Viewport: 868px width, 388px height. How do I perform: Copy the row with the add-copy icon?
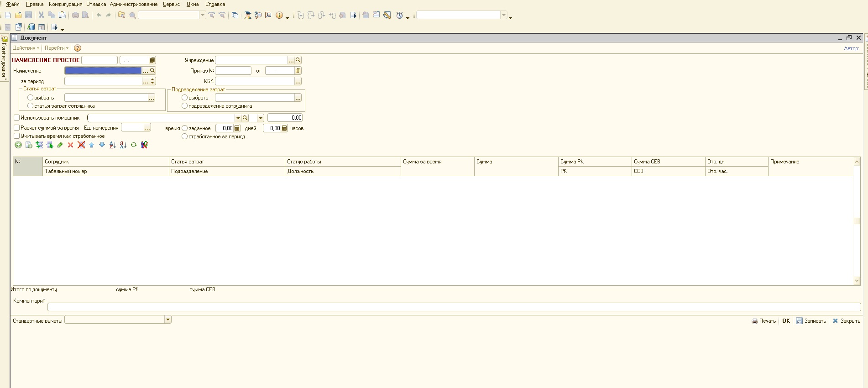pyautogui.click(x=29, y=145)
